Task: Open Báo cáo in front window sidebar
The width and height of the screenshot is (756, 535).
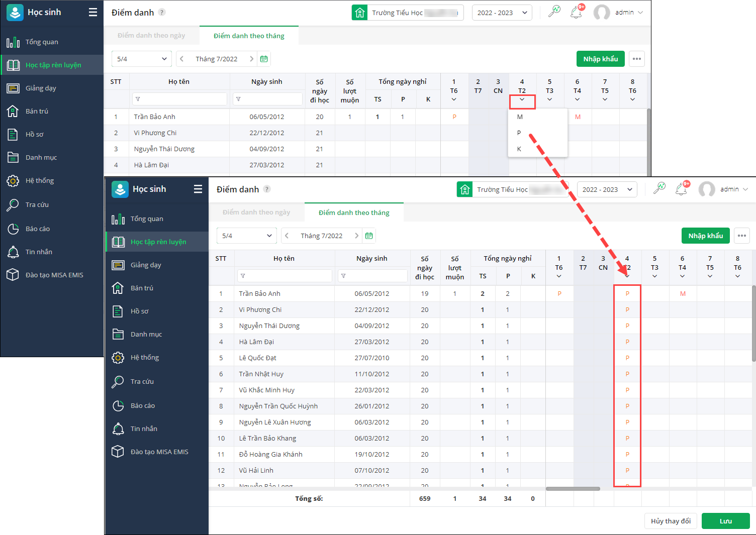Action: point(157,405)
